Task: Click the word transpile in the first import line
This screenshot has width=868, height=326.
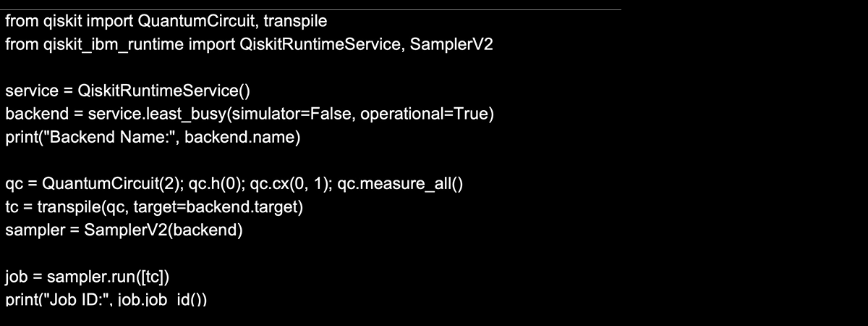Action: click(296, 22)
